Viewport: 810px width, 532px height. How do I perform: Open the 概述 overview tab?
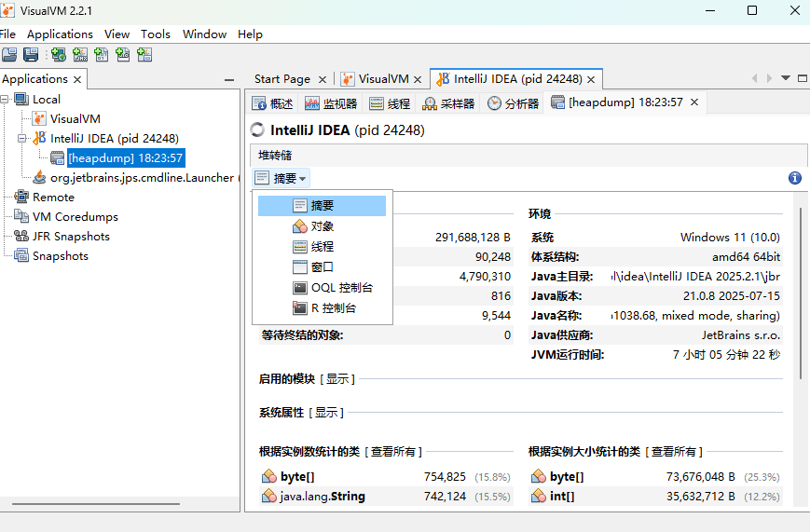coord(272,103)
